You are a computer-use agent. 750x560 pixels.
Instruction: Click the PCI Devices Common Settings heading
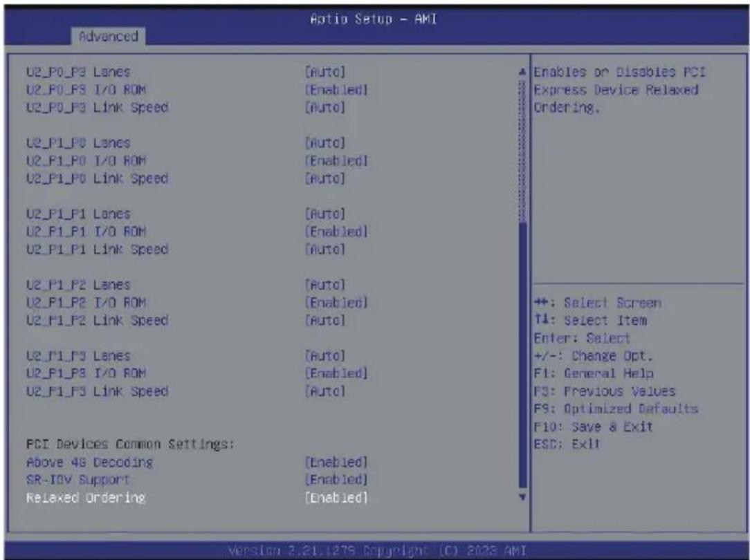tap(130, 445)
